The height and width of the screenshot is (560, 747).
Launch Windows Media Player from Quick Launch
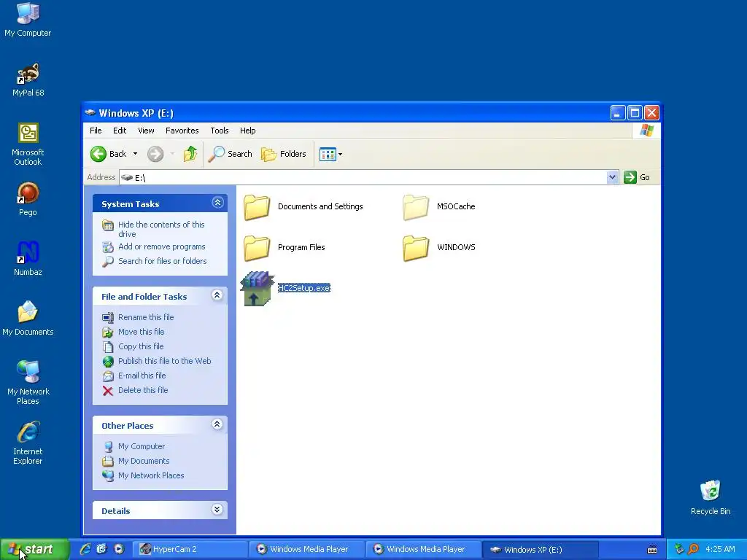pyautogui.click(x=119, y=549)
